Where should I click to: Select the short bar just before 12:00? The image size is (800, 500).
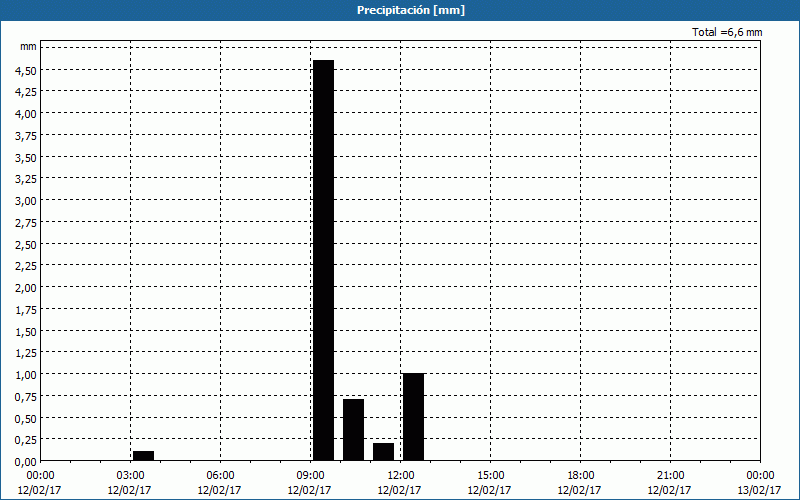[384, 452]
